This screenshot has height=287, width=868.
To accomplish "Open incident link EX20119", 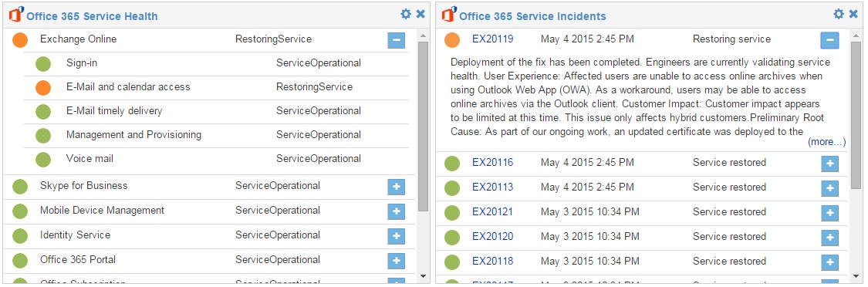I will click(x=493, y=39).
